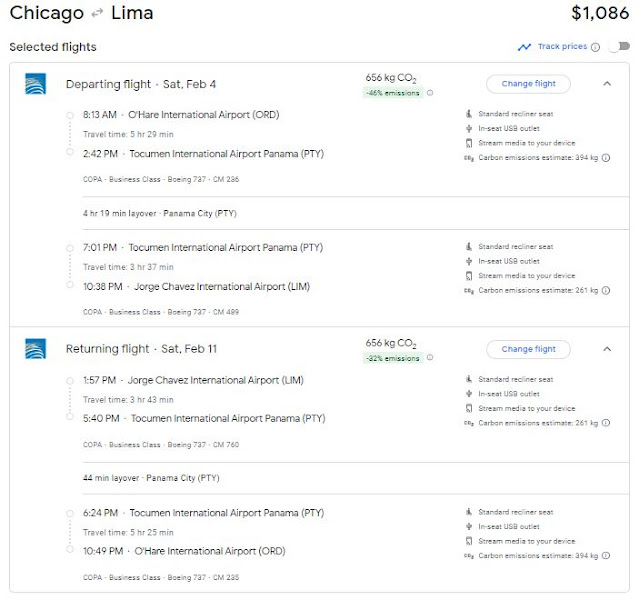
Task: Click the COPA logo beside Returning flight
Action: (x=35, y=349)
